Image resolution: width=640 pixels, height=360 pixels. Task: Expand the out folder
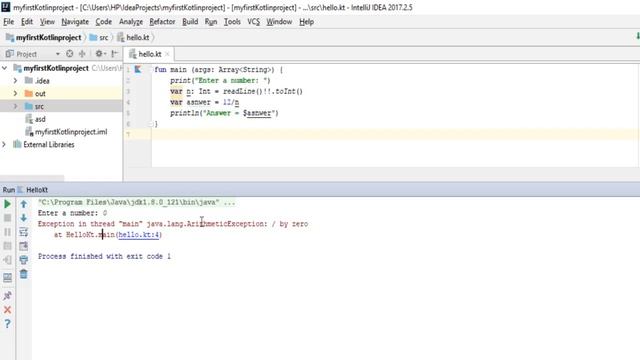point(16,93)
